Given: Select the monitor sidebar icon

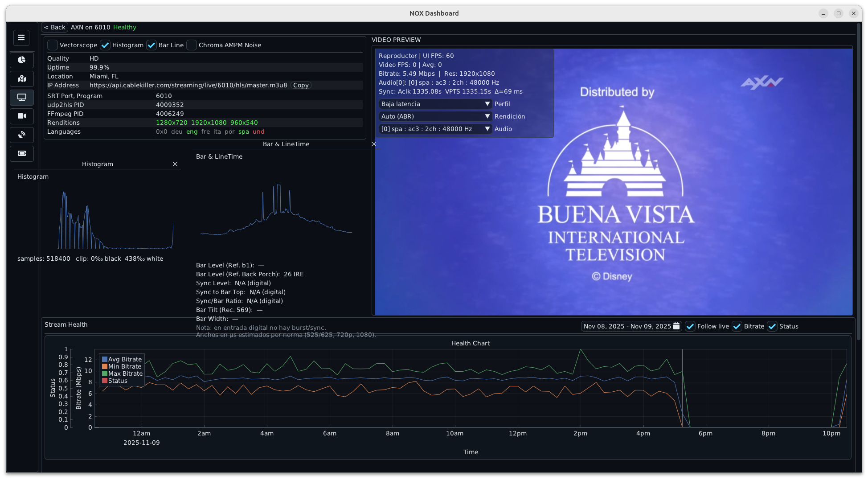Looking at the screenshot, I should coord(22,97).
